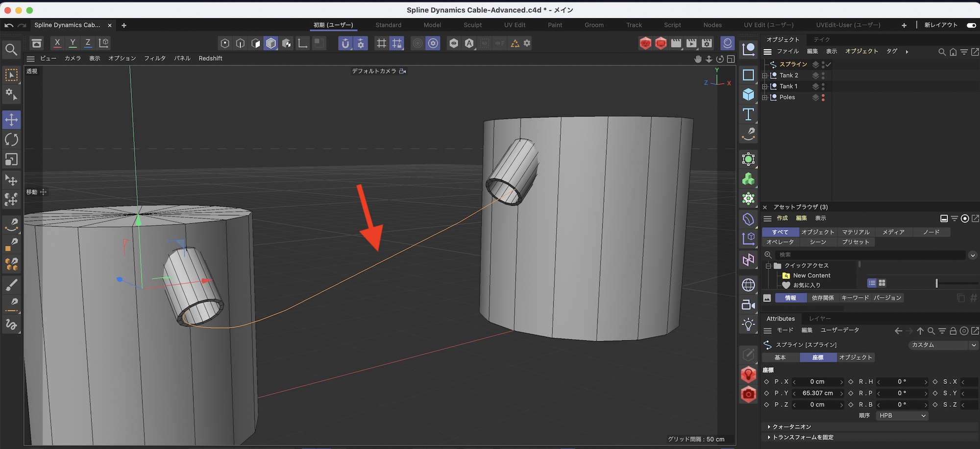The height and width of the screenshot is (449, 980).
Task: Toggle visibility dots for Poles object
Action: coord(823,97)
